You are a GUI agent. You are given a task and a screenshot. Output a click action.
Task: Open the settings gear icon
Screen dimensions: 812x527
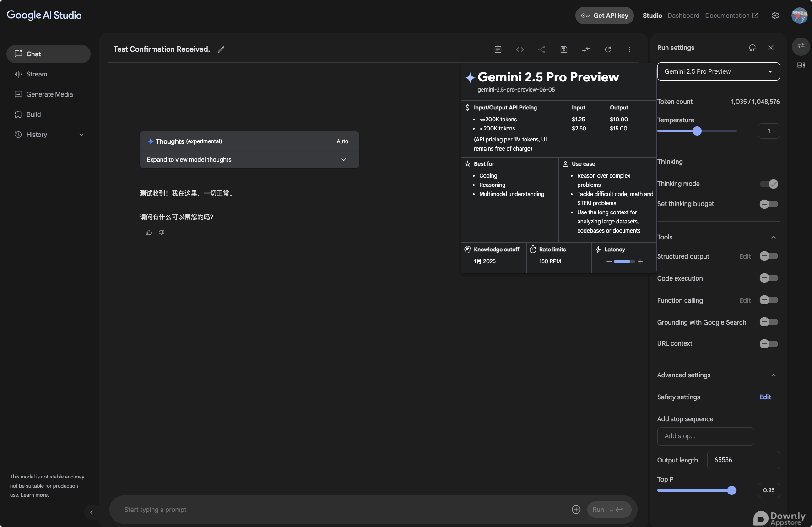775,16
